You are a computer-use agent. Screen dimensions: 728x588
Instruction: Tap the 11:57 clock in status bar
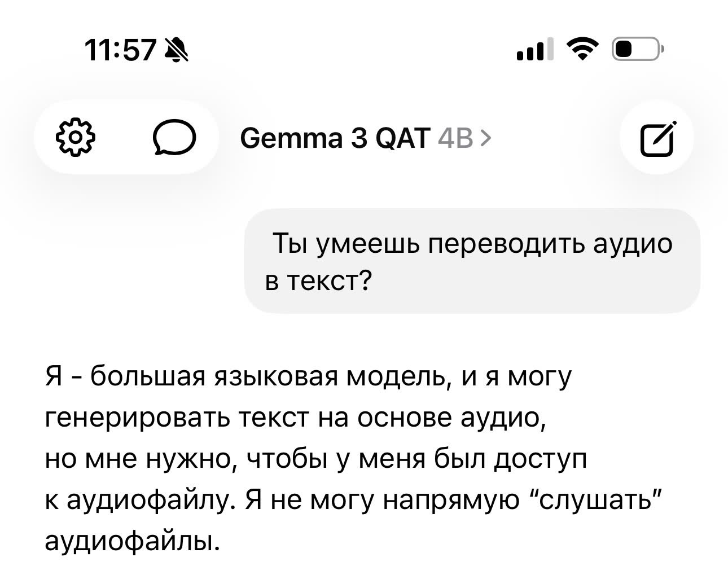coord(120,51)
